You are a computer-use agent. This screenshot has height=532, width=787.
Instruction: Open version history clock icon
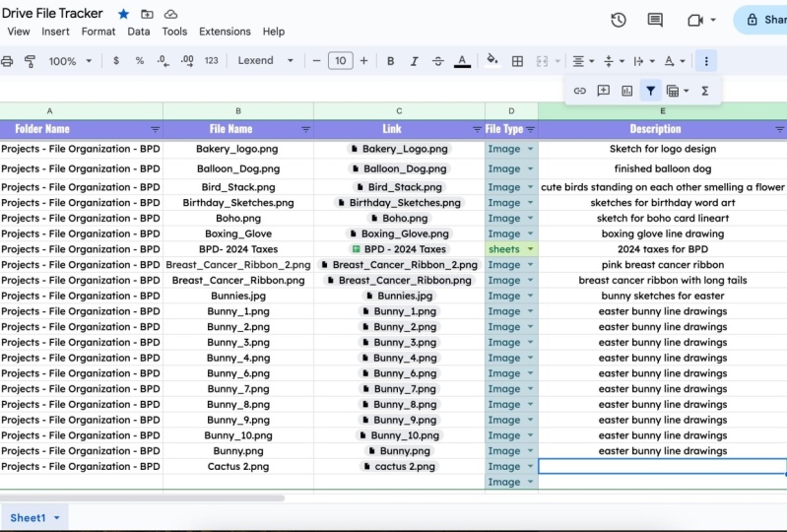619,20
